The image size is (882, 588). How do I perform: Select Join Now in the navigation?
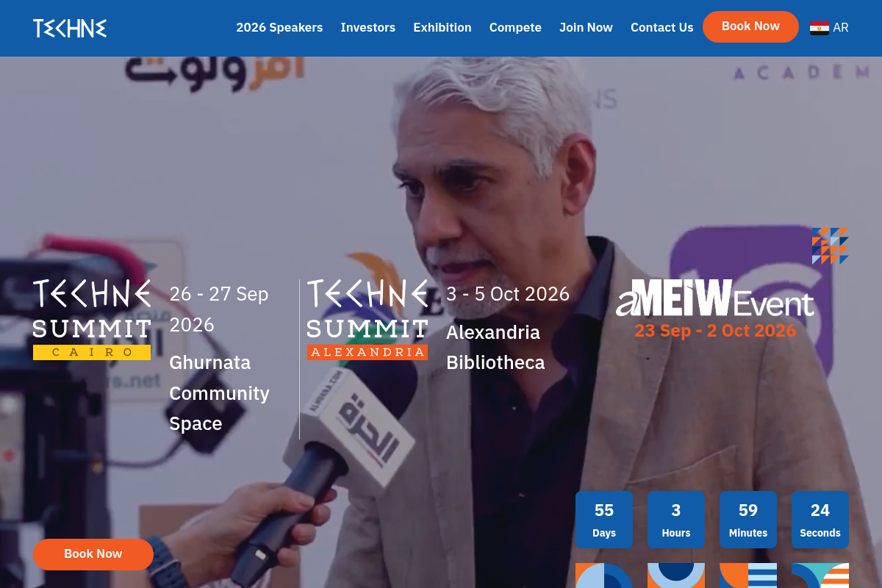coord(586,27)
